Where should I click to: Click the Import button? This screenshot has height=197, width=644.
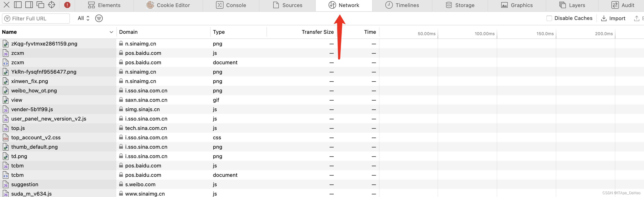[x=613, y=18]
